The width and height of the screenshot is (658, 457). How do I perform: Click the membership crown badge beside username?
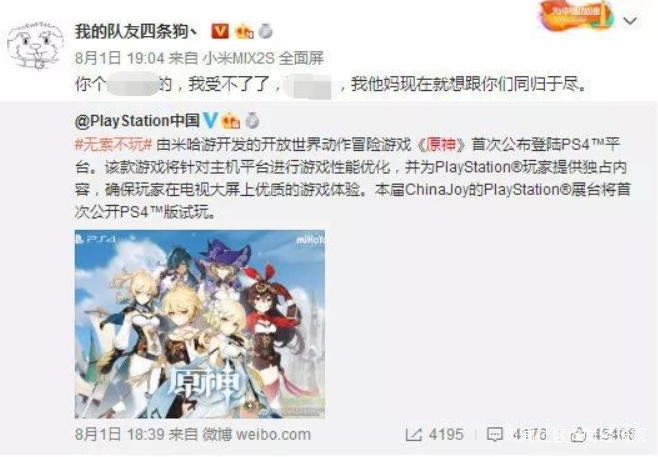pos(244,31)
